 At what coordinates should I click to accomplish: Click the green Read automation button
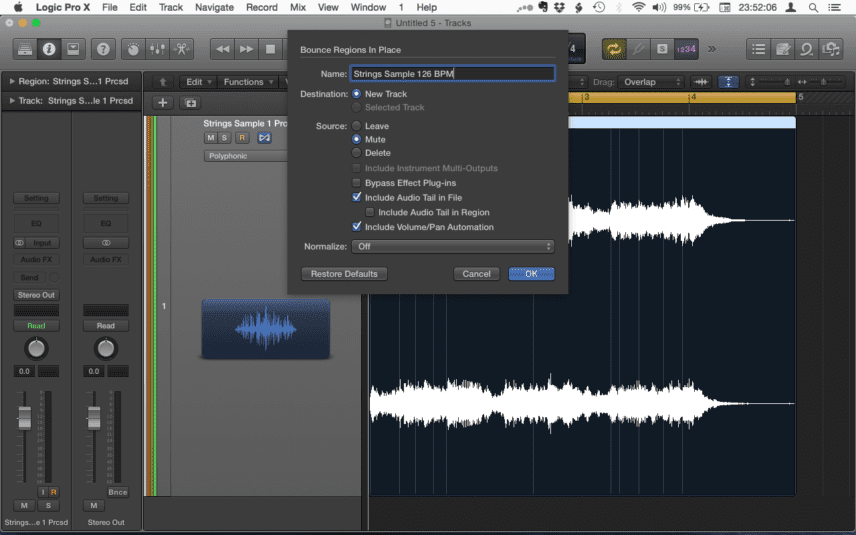(36, 326)
